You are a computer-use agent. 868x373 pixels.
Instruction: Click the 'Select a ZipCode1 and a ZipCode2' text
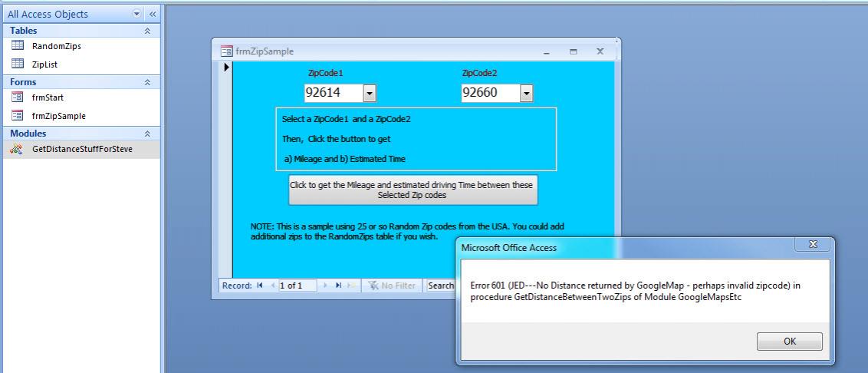tap(346, 119)
